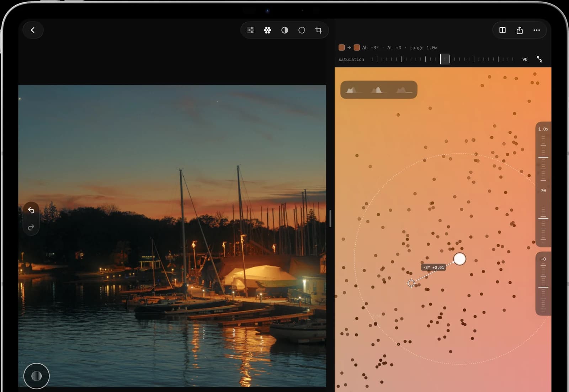Click the white round color handle
Viewport: 569px width, 392px height.
[x=459, y=259]
